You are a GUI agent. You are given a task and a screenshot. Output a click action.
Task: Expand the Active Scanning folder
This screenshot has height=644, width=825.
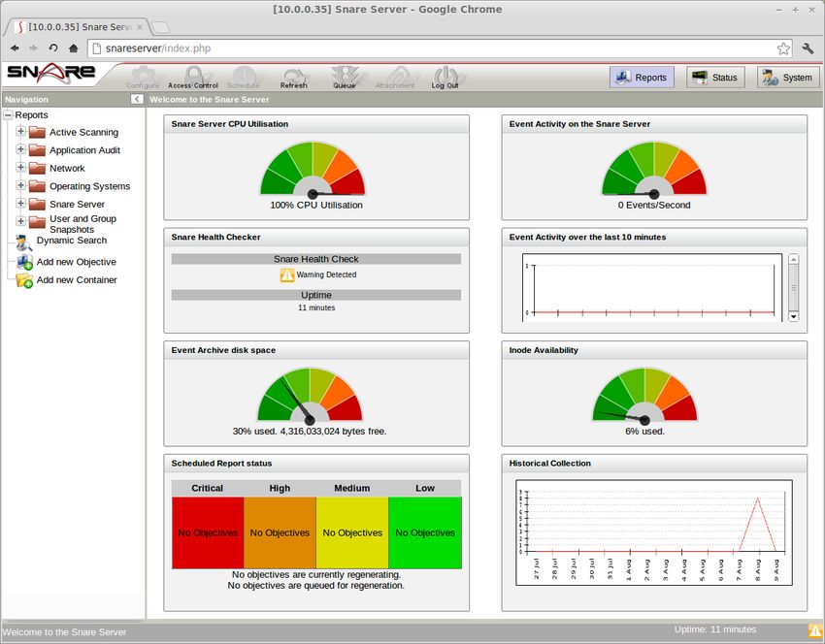[x=20, y=132]
